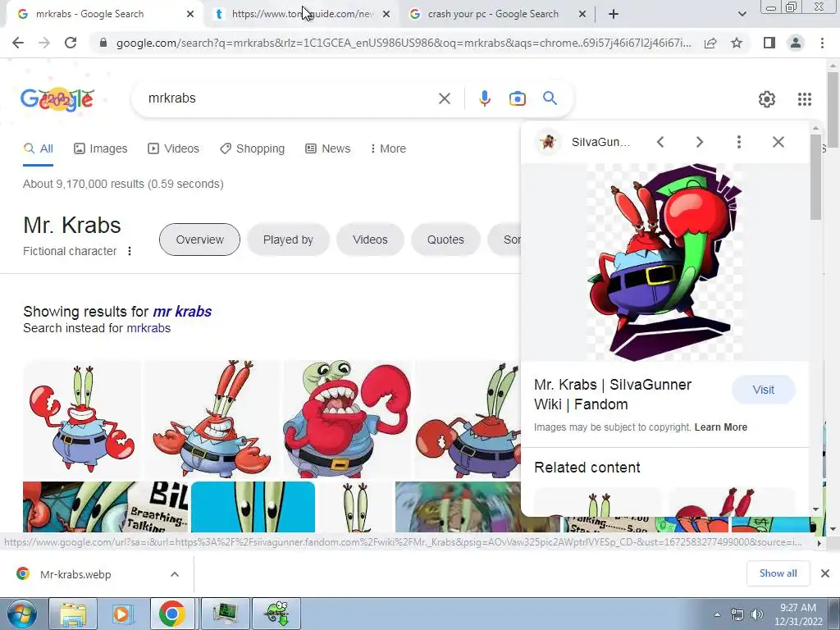Click the address bar URL
Screen dimensions: 840x630
point(404,43)
